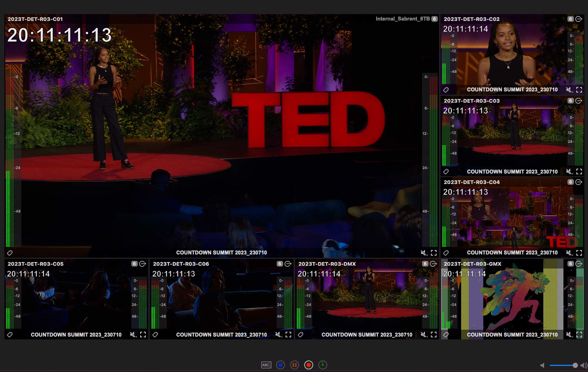Open the tag icon on viewer C06
The width and height of the screenshot is (588, 372).
[155, 335]
